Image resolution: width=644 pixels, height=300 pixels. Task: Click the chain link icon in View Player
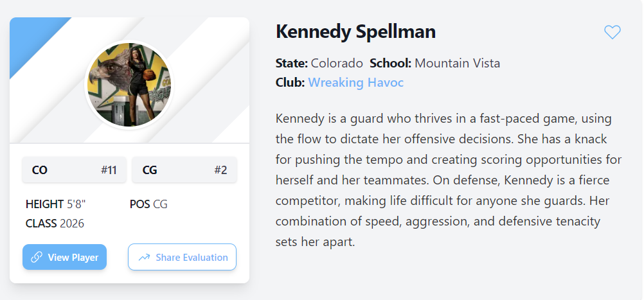coord(37,258)
